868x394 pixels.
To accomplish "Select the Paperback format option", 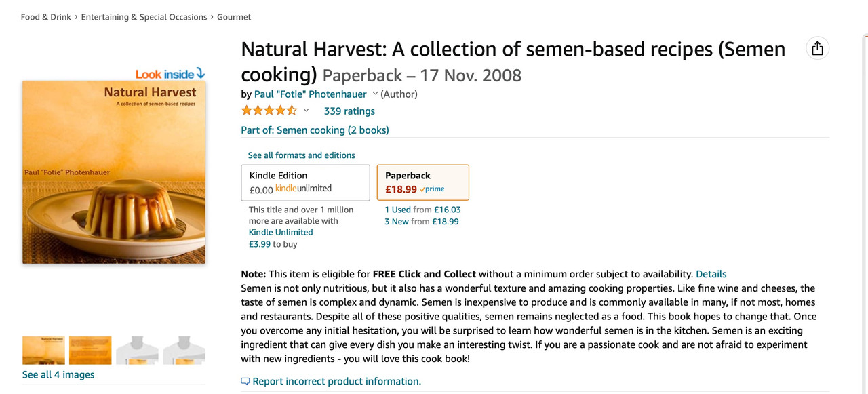I will [x=422, y=182].
